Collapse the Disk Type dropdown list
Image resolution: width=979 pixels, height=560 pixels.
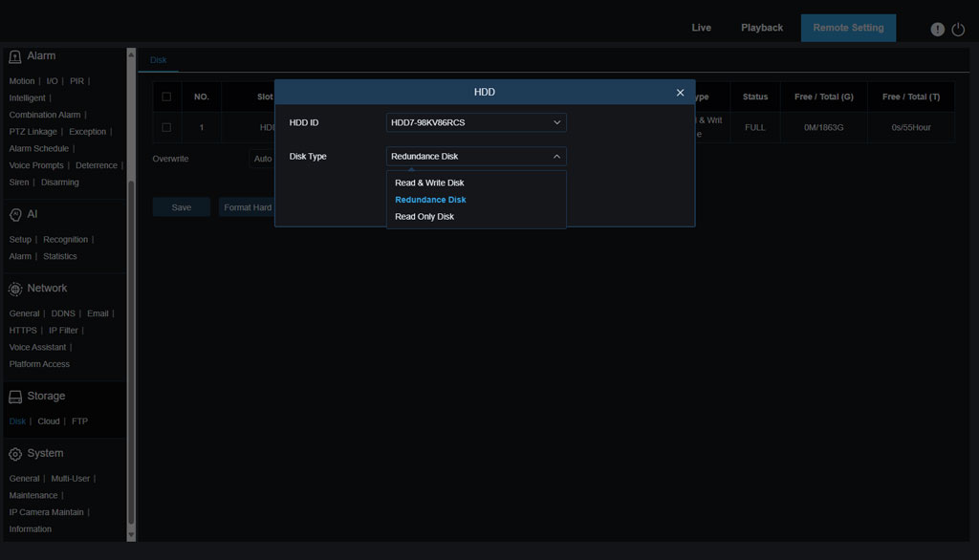point(475,156)
